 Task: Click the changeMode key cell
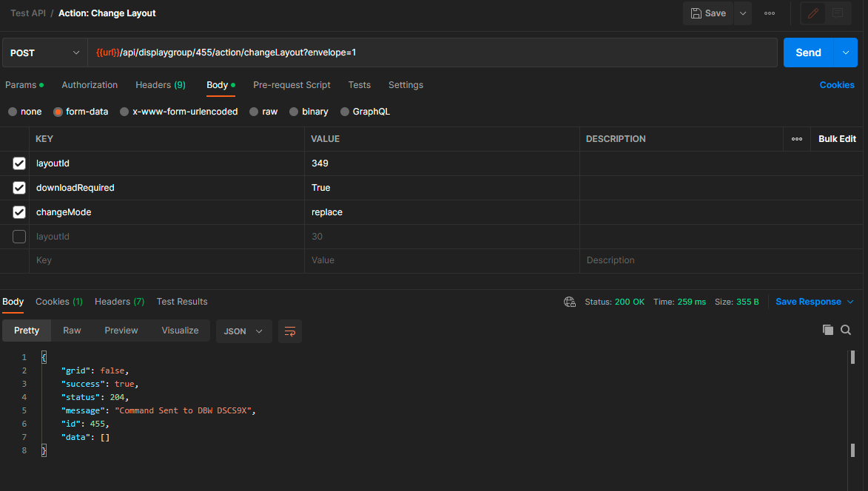pos(166,212)
